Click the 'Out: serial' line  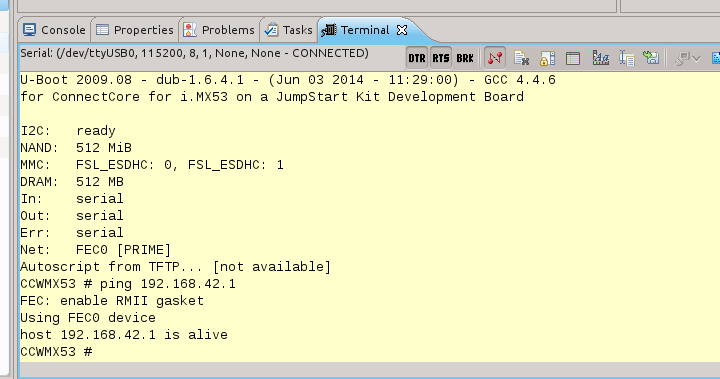point(72,216)
